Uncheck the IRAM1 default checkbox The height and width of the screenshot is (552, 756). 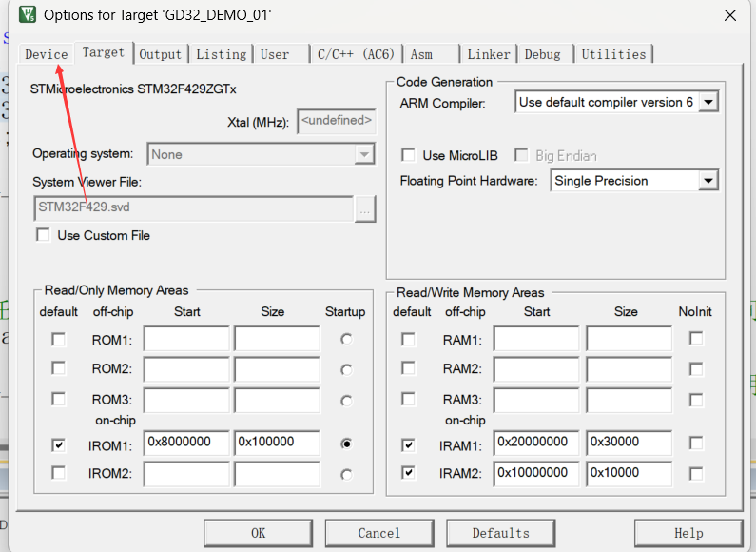[408, 444]
